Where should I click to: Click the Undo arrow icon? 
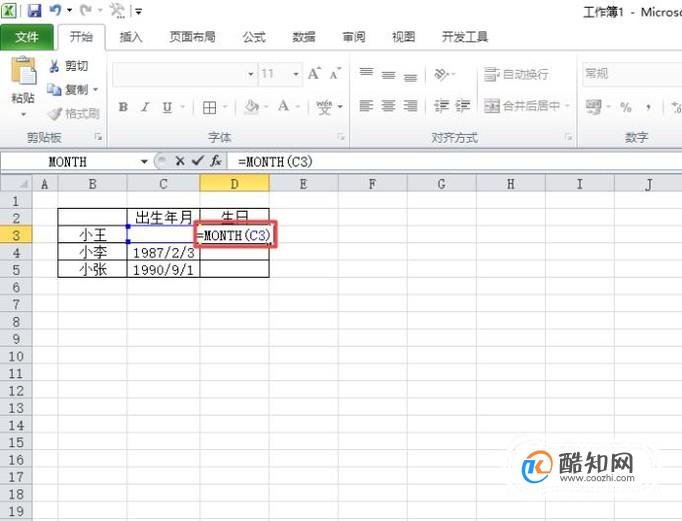(55, 10)
